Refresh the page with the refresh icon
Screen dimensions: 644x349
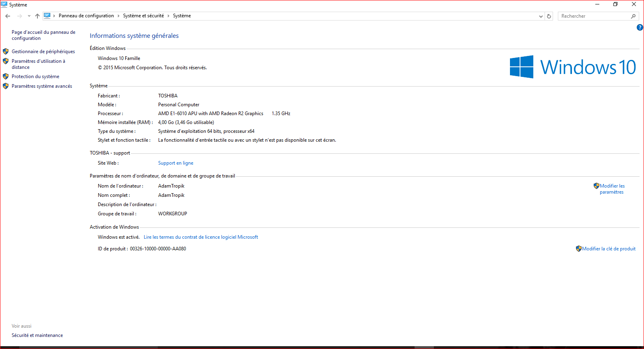point(549,16)
